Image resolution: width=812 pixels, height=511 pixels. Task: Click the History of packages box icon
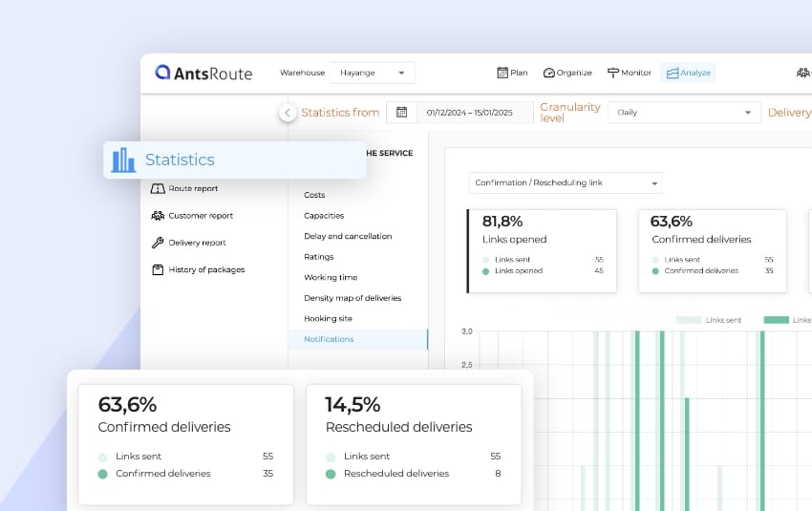[158, 269]
